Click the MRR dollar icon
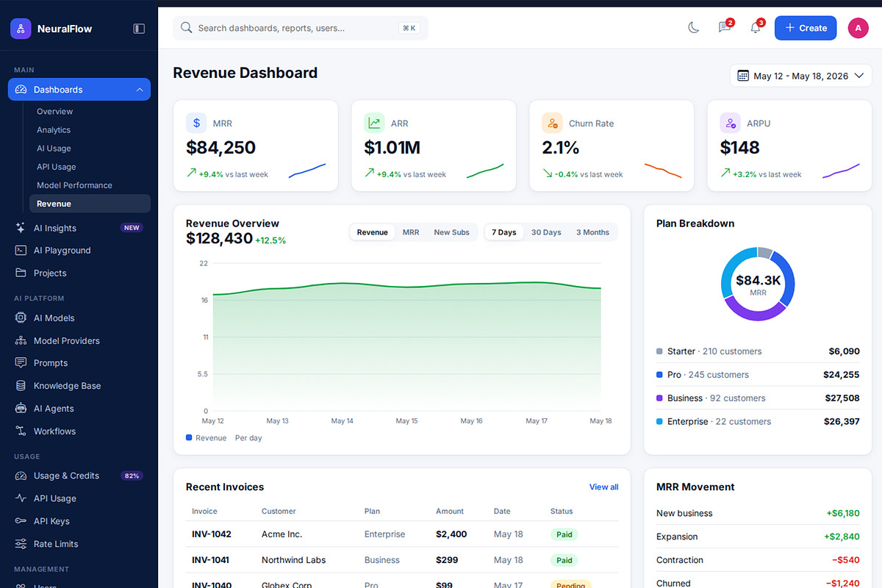The height and width of the screenshot is (588, 882). click(196, 123)
